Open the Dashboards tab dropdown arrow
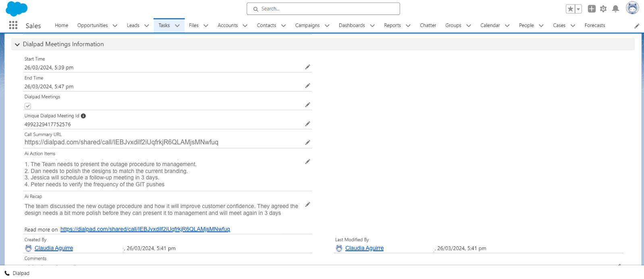 point(372,25)
